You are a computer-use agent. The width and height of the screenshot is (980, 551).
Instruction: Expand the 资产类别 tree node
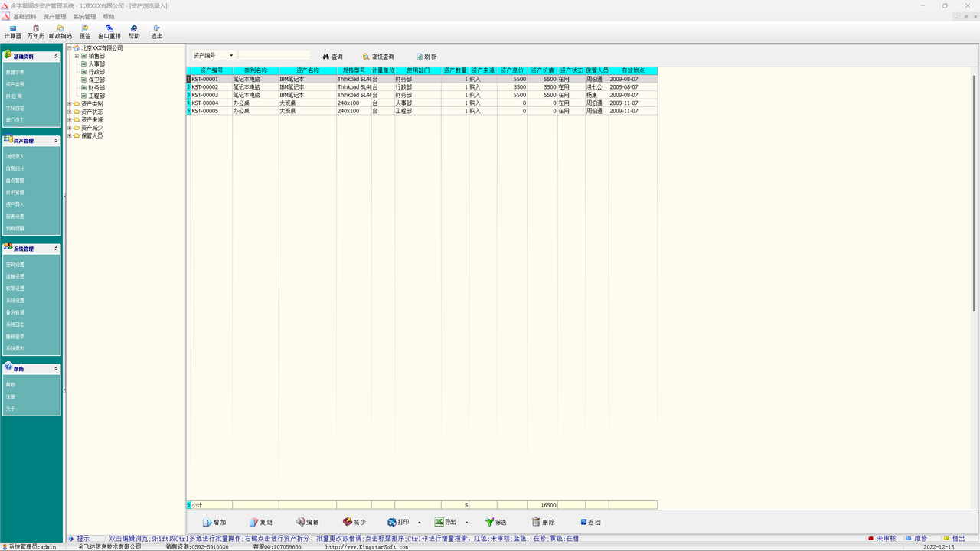(x=70, y=104)
